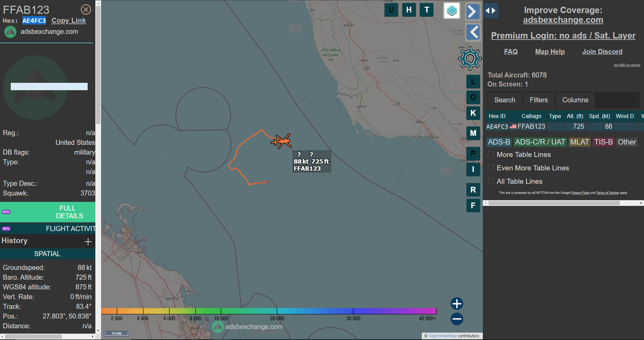The image size is (644, 340).
Task: Click the FLIGHT ACTIVITY button
Action: [x=48, y=229]
